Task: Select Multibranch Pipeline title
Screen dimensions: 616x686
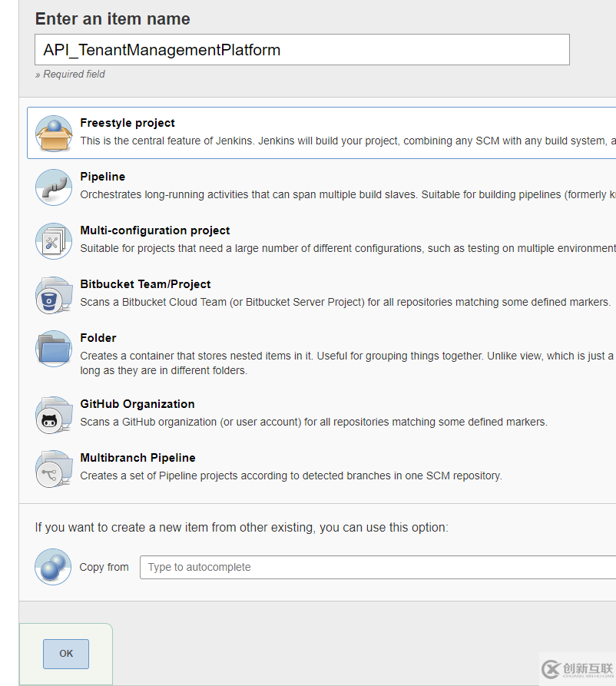Action: [137, 458]
